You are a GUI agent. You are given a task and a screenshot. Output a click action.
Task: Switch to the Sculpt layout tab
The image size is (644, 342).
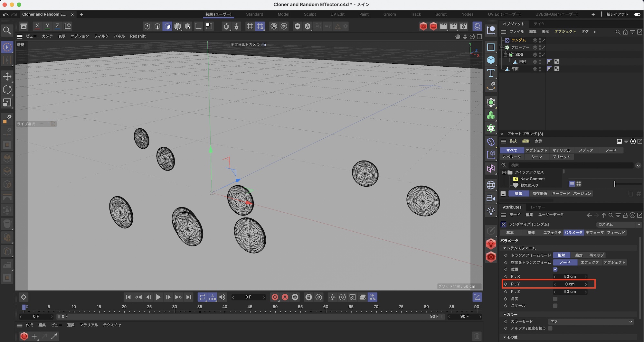click(x=310, y=14)
